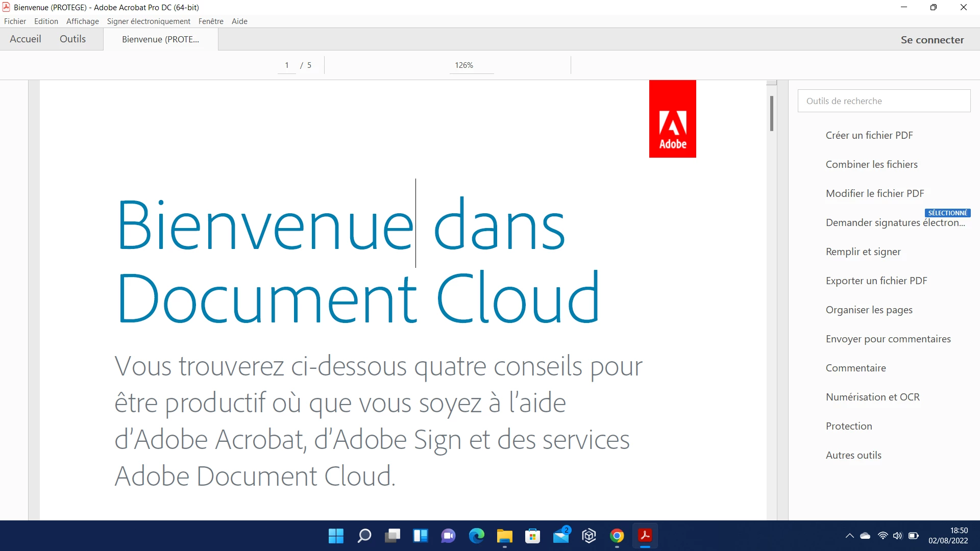Select Modifier le fichier PDF tool

[x=875, y=193]
